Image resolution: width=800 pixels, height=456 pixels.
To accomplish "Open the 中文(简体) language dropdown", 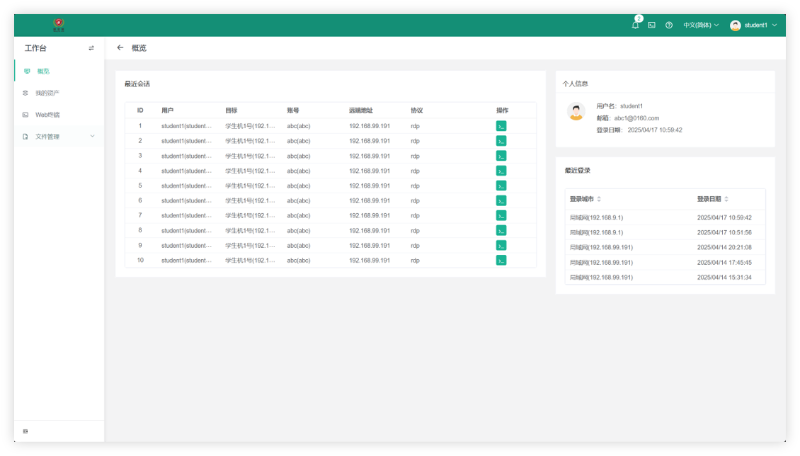I will pyautogui.click(x=700, y=25).
